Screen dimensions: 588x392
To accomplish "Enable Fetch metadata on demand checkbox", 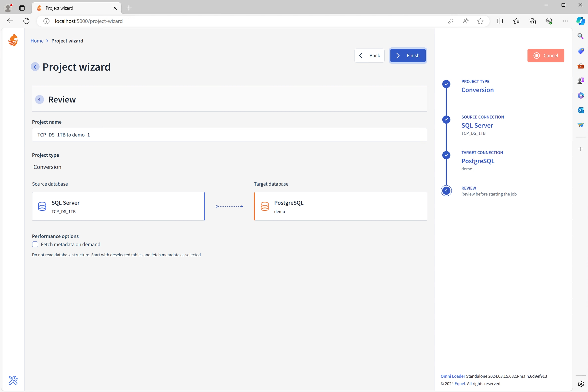I will [x=35, y=244].
